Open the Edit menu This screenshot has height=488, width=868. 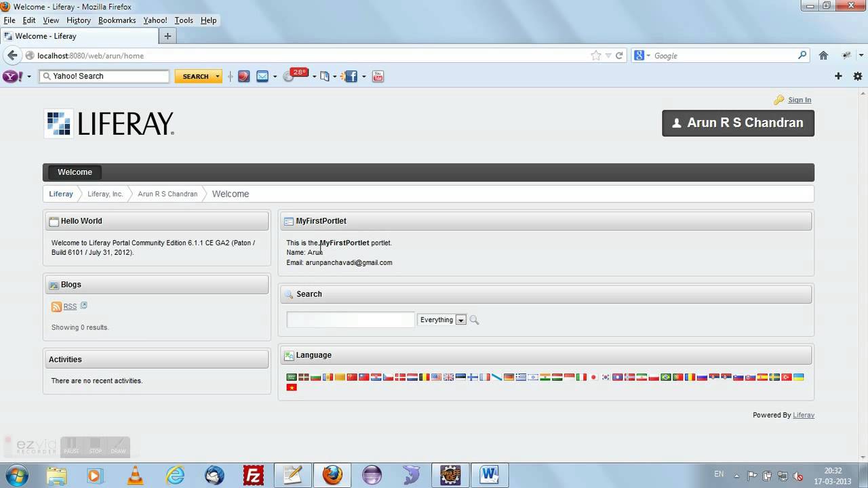point(28,20)
